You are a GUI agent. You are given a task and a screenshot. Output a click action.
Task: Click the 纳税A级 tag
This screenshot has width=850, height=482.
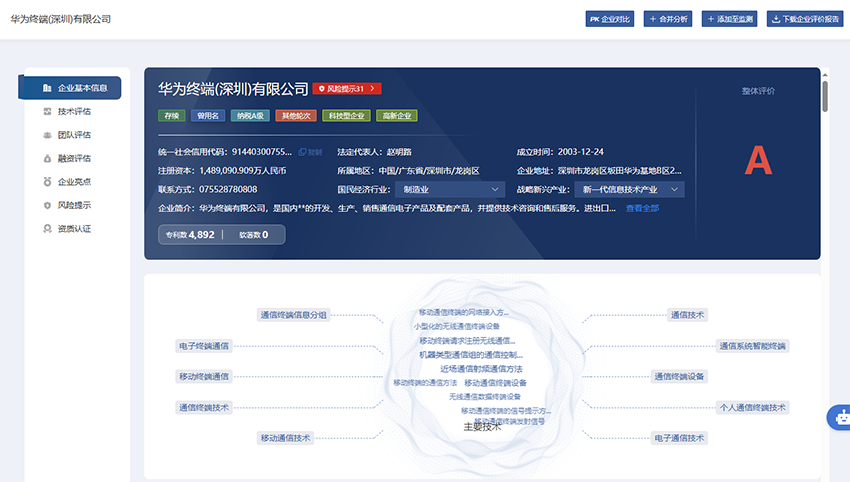coord(250,115)
